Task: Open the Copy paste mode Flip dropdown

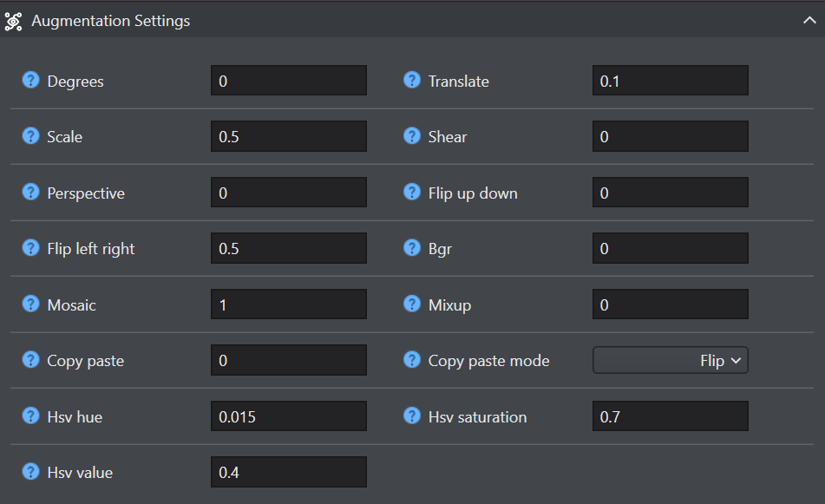Action: (671, 360)
